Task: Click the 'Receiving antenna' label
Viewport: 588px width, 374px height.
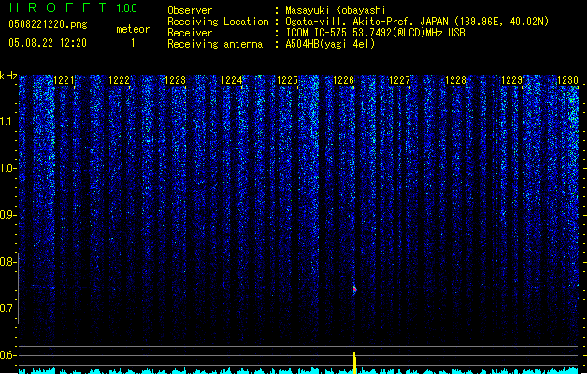Action: pos(215,44)
